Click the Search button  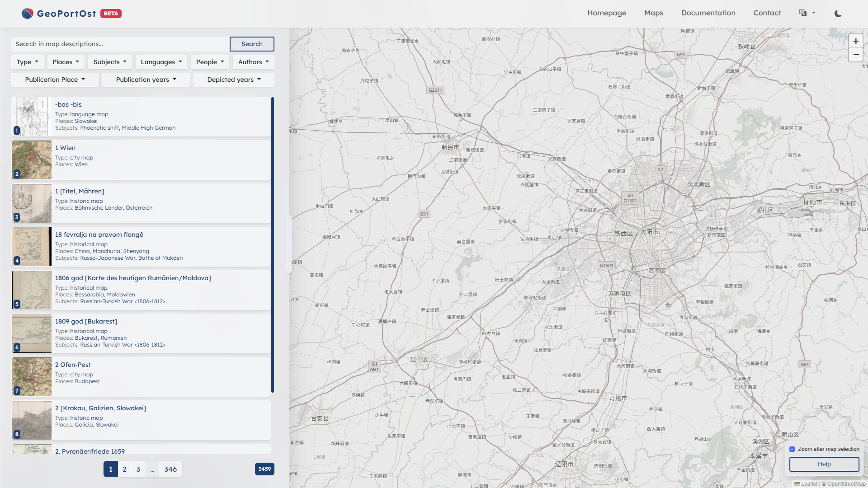[252, 44]
